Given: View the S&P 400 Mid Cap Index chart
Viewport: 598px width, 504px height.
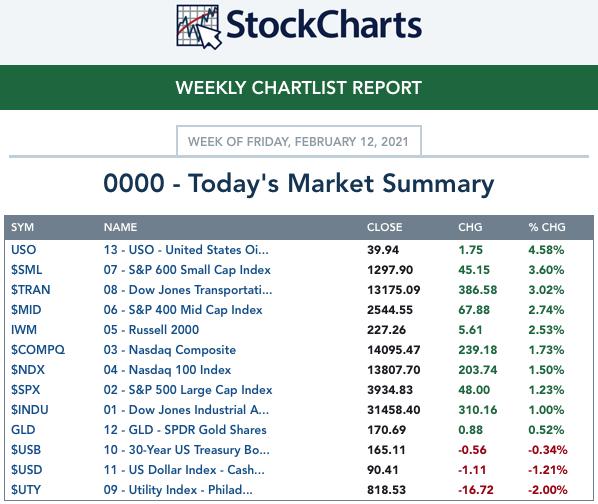Looking at the screenshot, I should (x=183, y=310).
